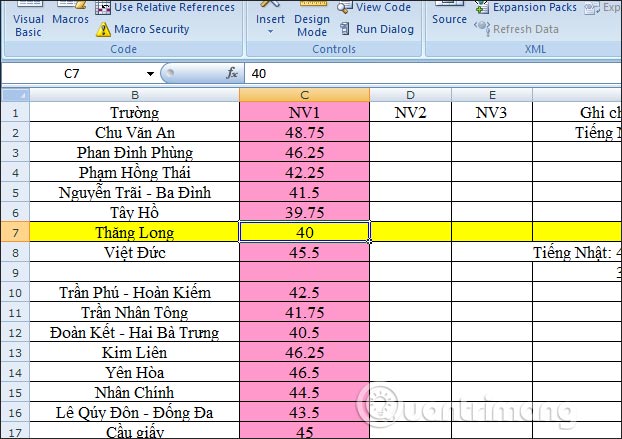Click the NV2 header cell
Image resolution: width=622 pixels, height=439 pixels.
(x=411, y=112)
